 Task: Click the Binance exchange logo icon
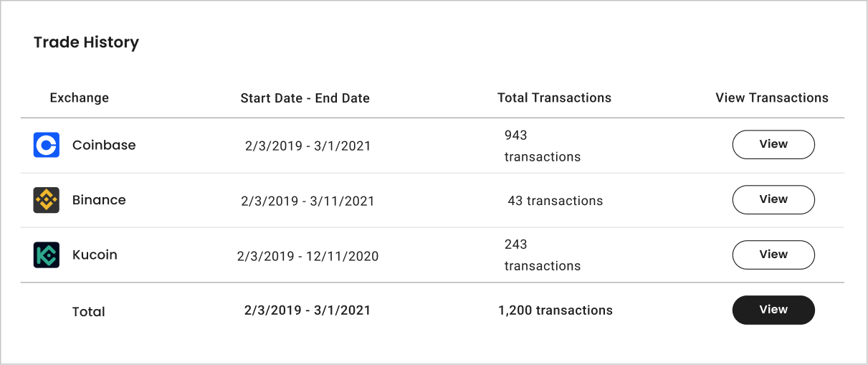pos(47,200)
